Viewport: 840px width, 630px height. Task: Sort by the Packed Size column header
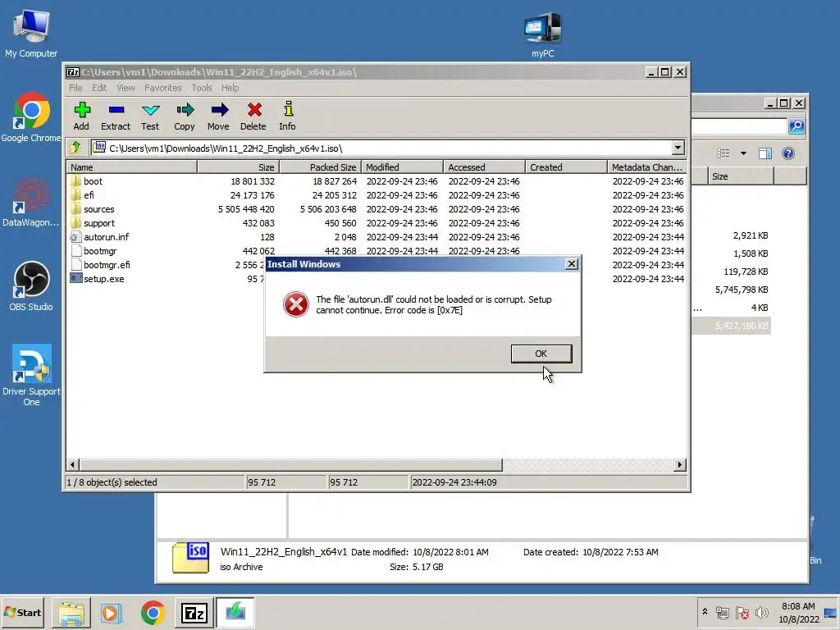[x=321, y=167]
